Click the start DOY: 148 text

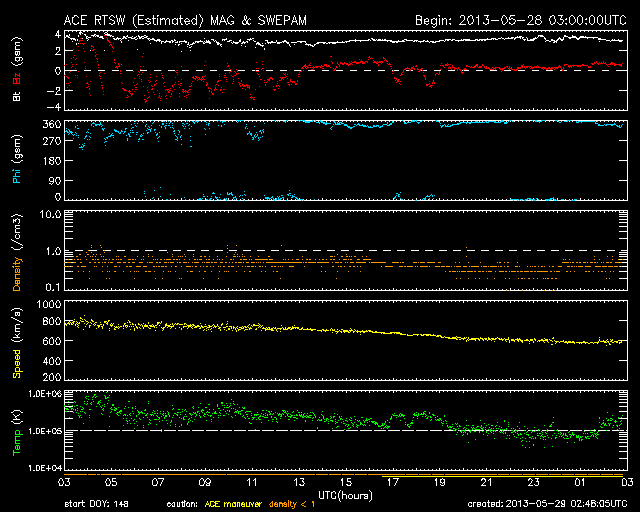pyautogui.click(x=98, y=505)
